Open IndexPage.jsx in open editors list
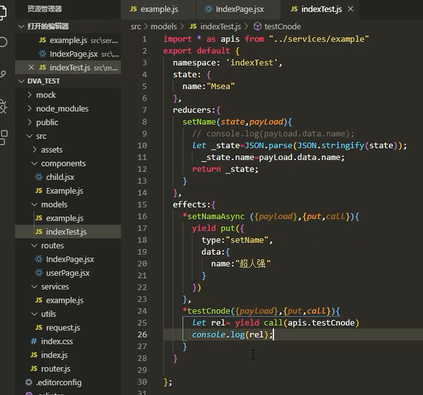 tap(68, 54)
